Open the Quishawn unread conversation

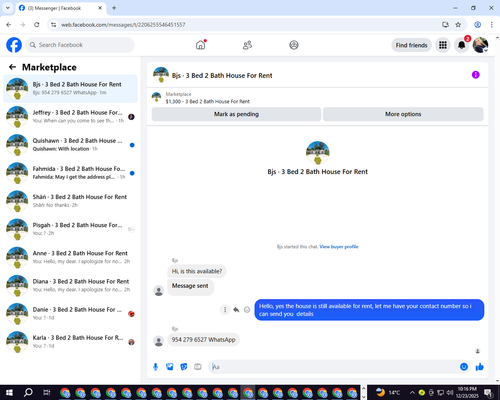click(70, 145)
